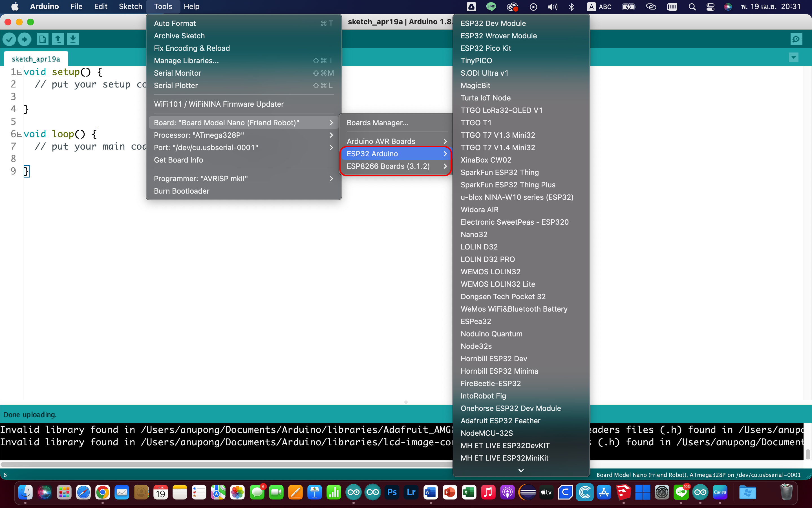
Task: Open Safari from the Dock
Action: pyautogui.click(x=83, y=493)
